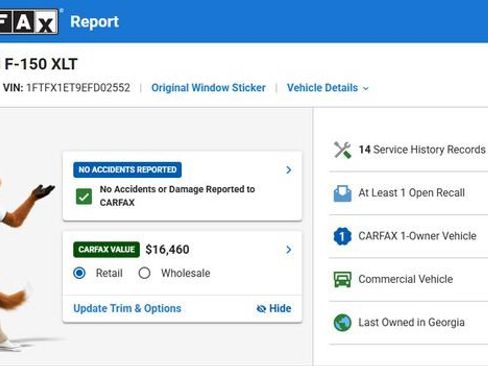The image size is (488, 366).
Task: Click the CARFAX VALUE green badge
Action: coord(106,249)
